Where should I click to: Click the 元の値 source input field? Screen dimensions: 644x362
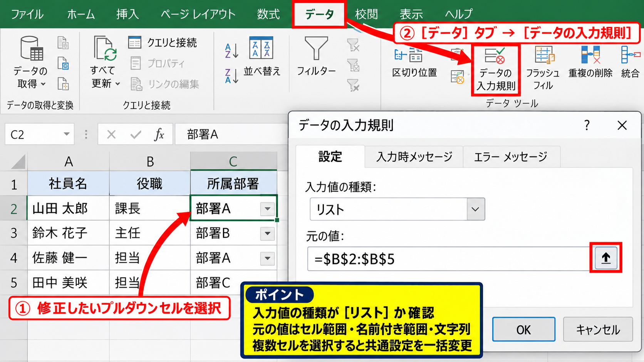(x=449, y=259)
